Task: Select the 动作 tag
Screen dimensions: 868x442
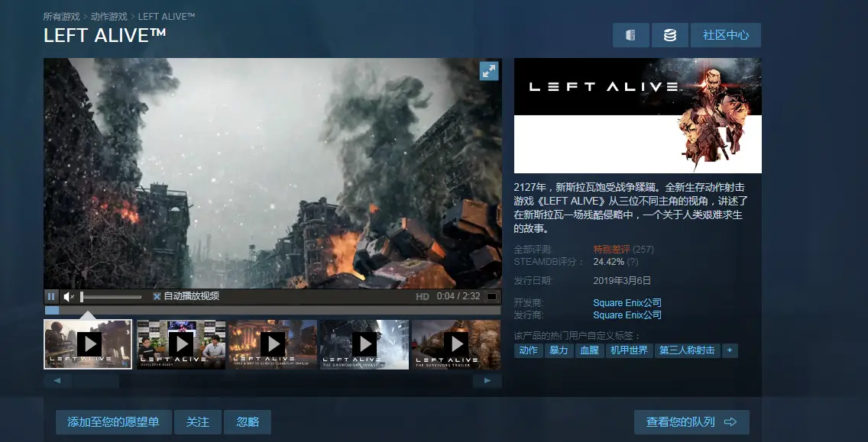Action: pos(528,350)
